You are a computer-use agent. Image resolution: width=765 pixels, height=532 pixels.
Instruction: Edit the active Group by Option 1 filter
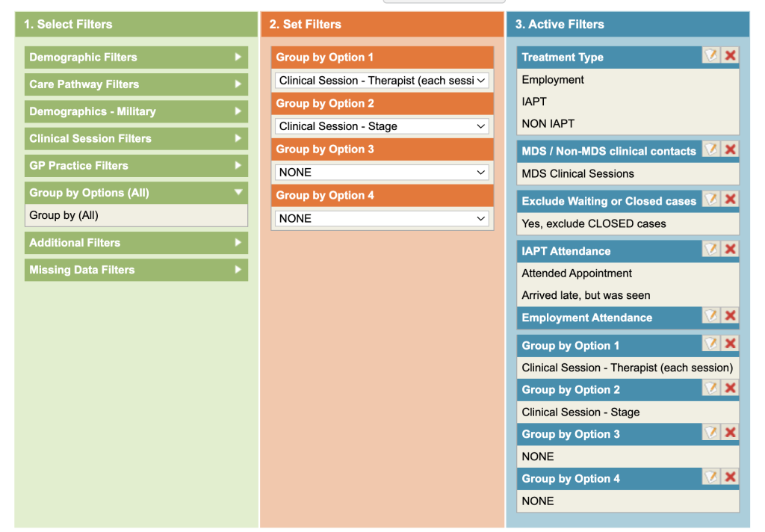click(x=711, y=344)
